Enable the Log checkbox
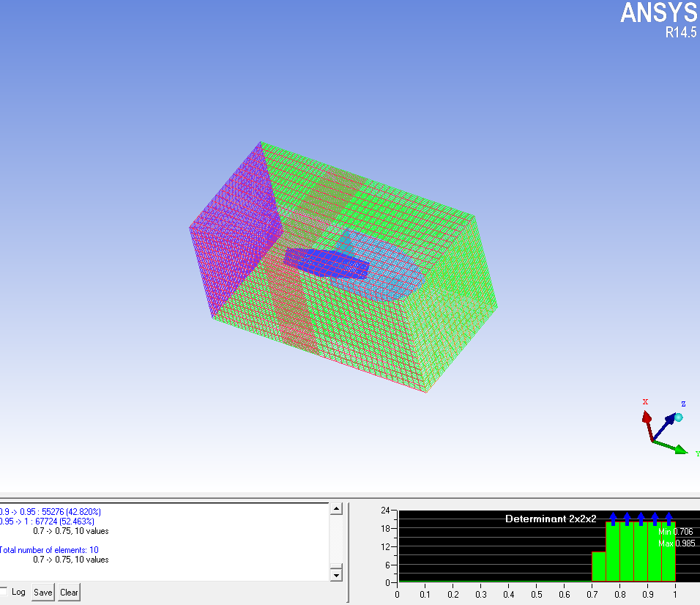The height and width of the screenshot is (605, 700). 4,591
